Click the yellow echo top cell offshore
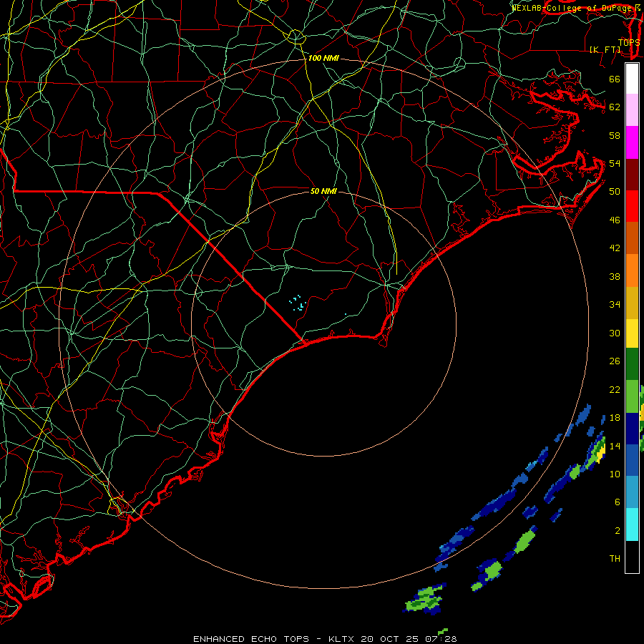 [x=601, y=454]
